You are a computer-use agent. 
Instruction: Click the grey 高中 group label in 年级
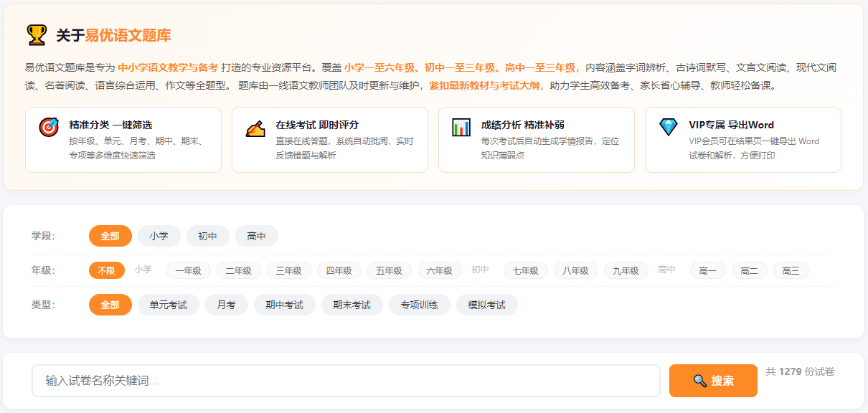point(667,270)
